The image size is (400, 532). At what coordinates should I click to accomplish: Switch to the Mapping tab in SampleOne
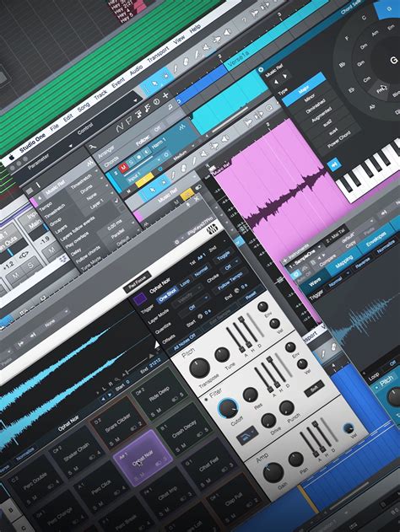point(344,262)
